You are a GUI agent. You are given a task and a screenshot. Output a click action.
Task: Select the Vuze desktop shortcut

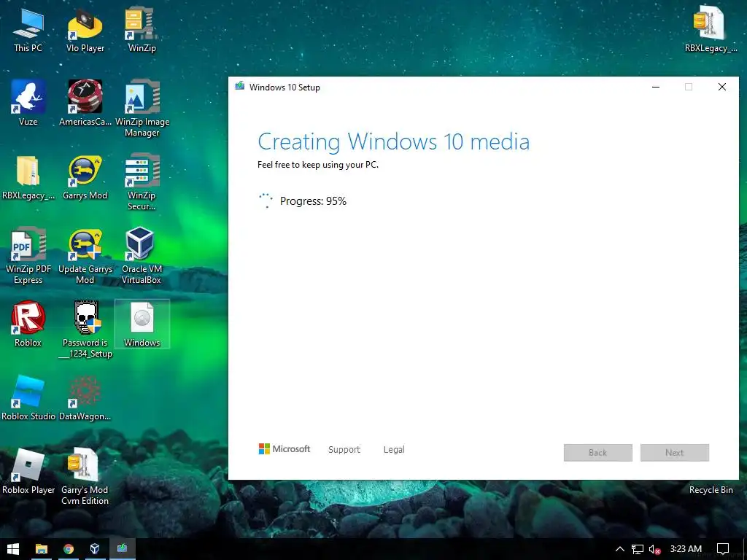coord(28,103)
